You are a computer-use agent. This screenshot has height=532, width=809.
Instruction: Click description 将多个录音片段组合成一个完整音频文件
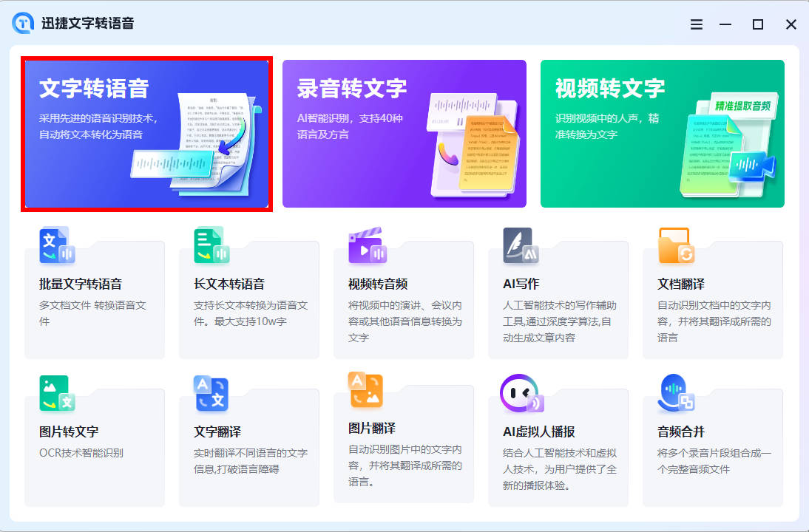coord(714,461)
